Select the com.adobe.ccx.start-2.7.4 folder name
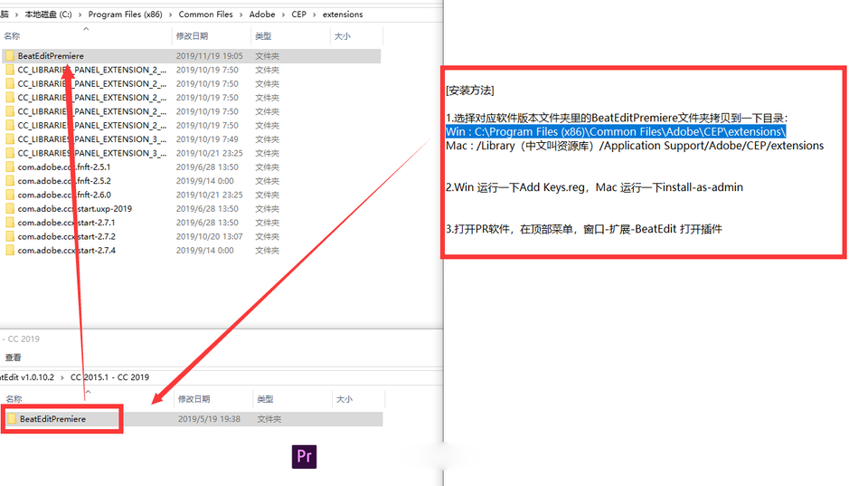This screenshot has width=868, height=486. pyautogui.click(x=66, y=250)
